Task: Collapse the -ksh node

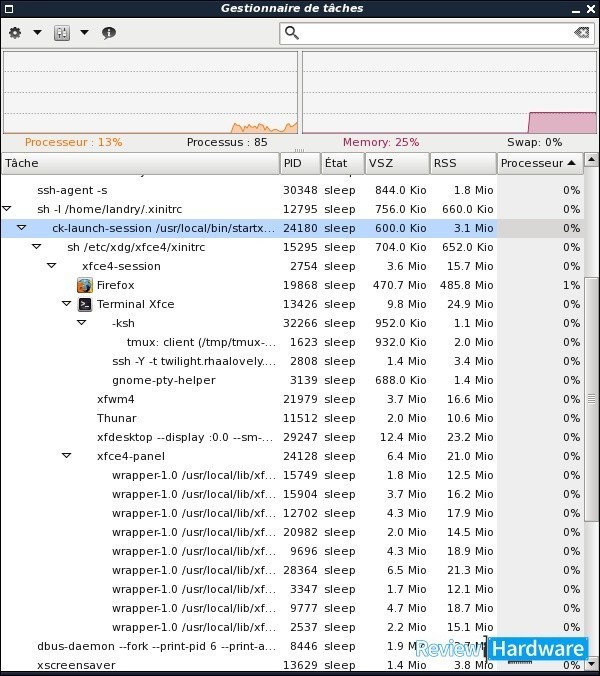Action: pyautogui.click(x=81, y=322)
